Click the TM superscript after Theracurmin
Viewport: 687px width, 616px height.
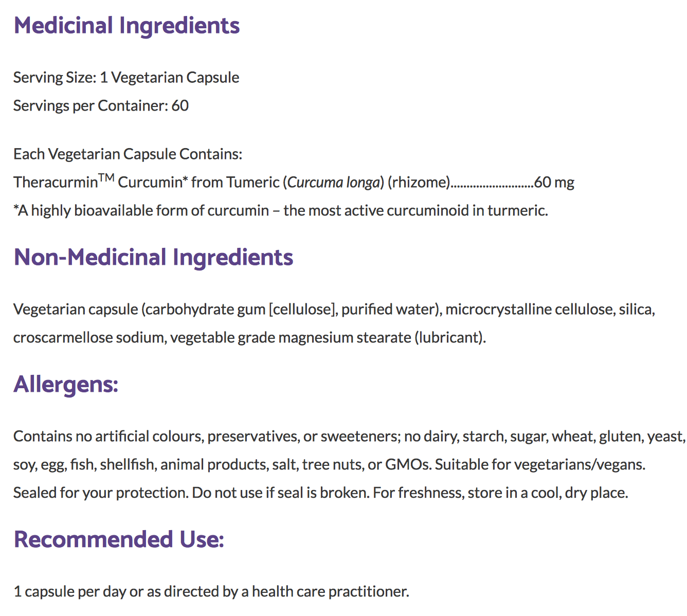pos(106,178)
